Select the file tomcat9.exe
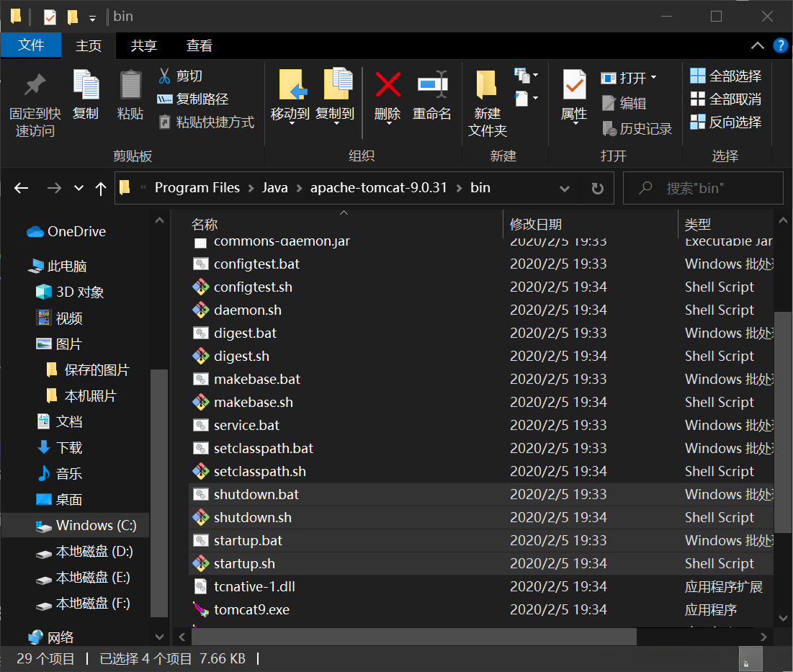This screenshot has height=672, width=793. click(x=481, y=610)
